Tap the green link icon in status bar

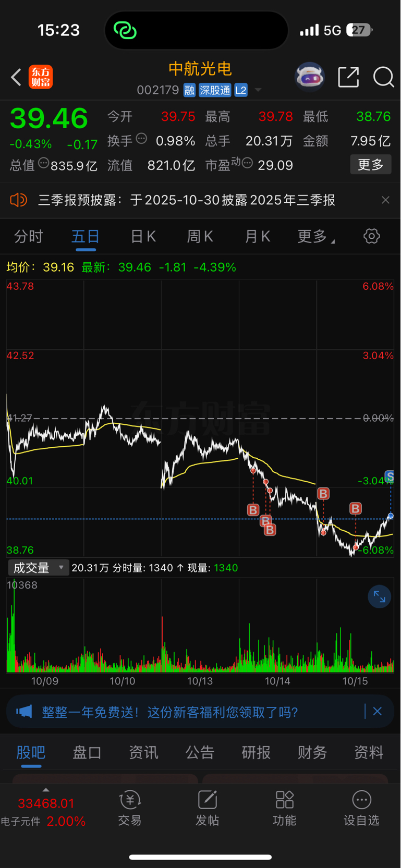tap(125, 30)
